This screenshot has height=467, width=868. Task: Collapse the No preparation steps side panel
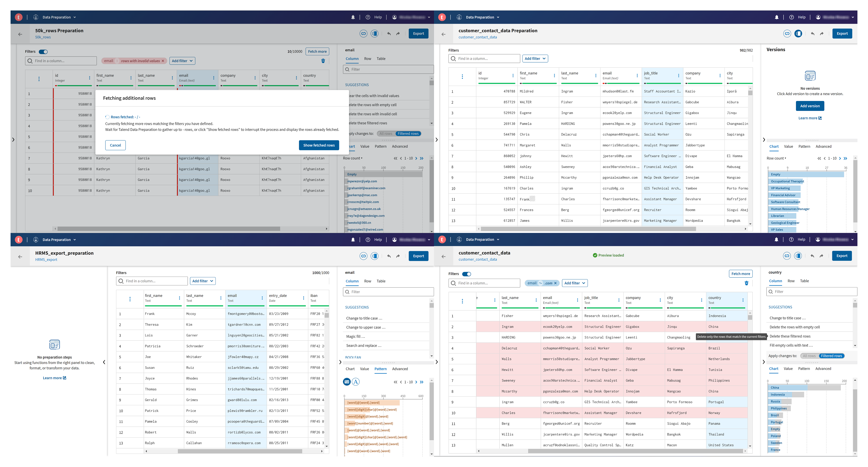click(104, 362)
